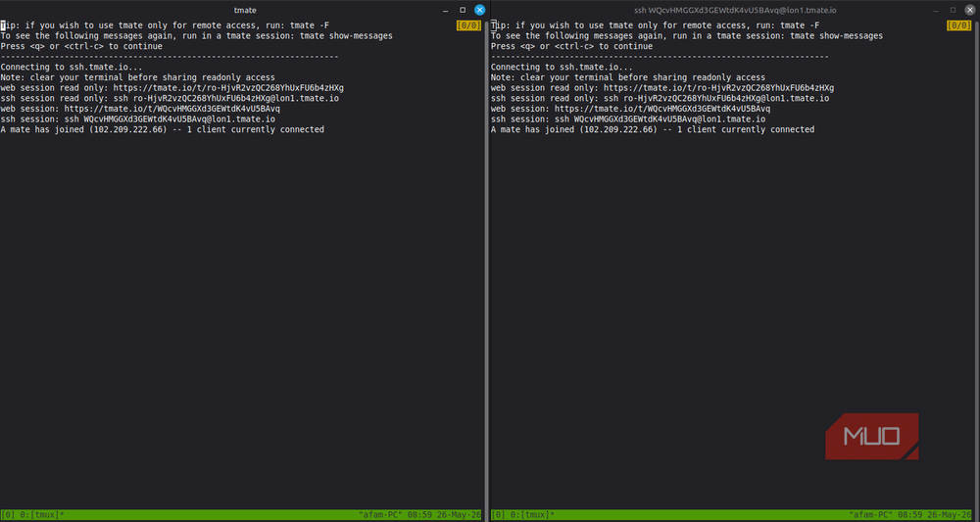Image resolution: width=980 pixels, height=522 pixels.
Task: Click 'ssh session: ssh WQcv...' line in the tmate window
Action: point(138,119)
